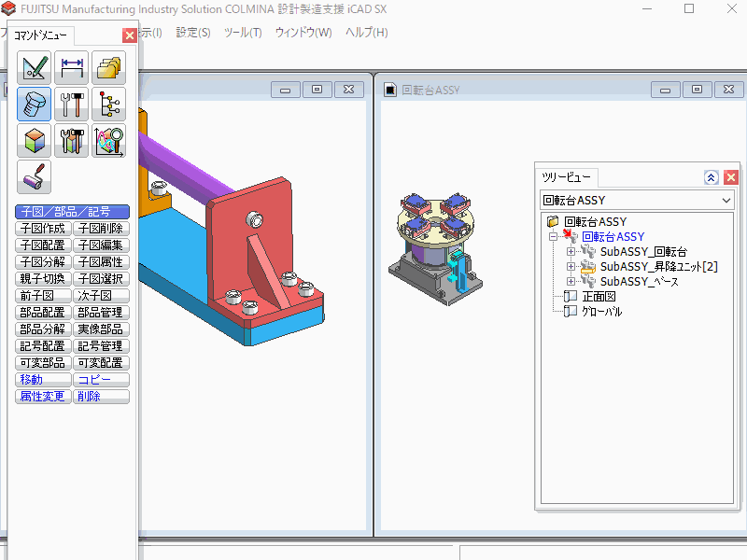Click the 子図作成 button

pos(43,228)
